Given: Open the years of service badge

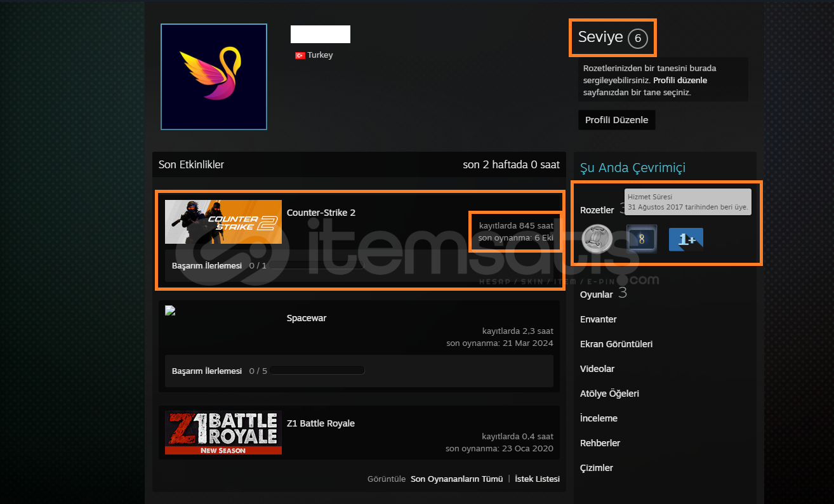Looking at the screenshot, I should [x=641, y=239].
